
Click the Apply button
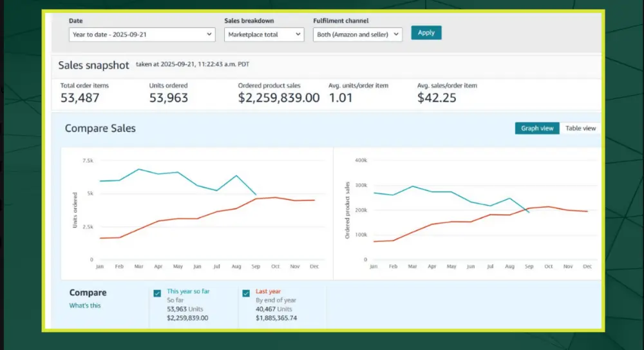point(426,32)
